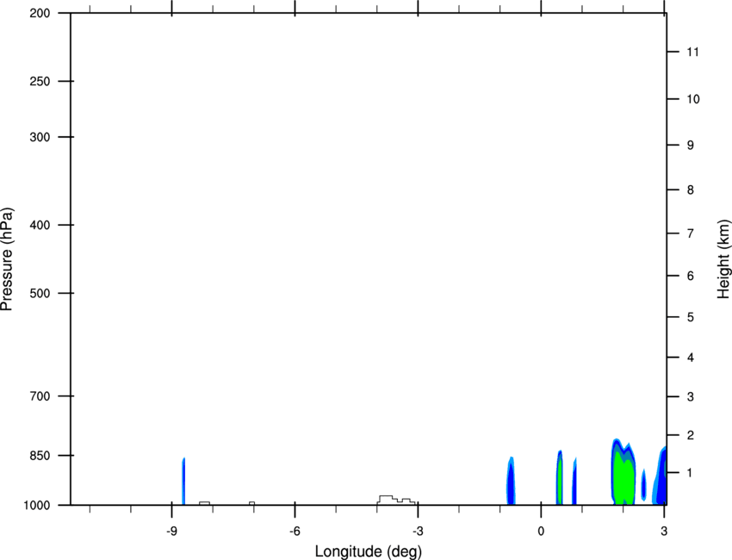732x560 pixels.
Task: Click the 7 km height label
Action: 691,233
